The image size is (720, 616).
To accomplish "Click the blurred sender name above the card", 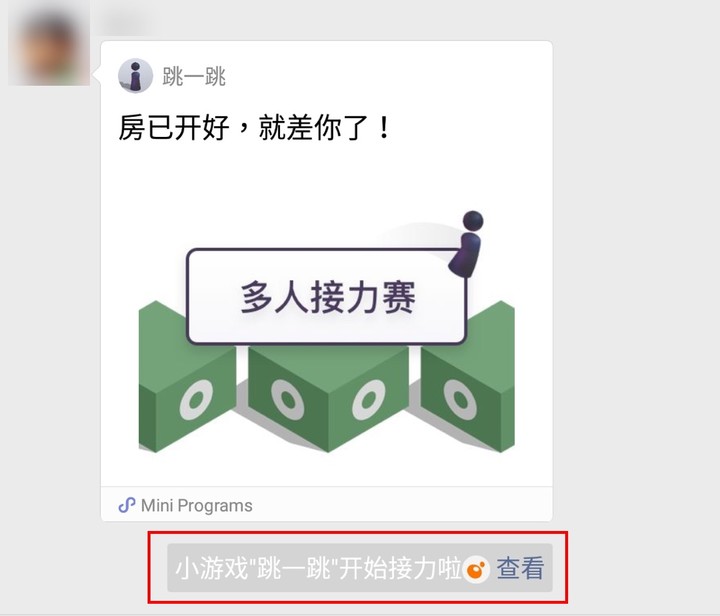I will tap(125, 23).
